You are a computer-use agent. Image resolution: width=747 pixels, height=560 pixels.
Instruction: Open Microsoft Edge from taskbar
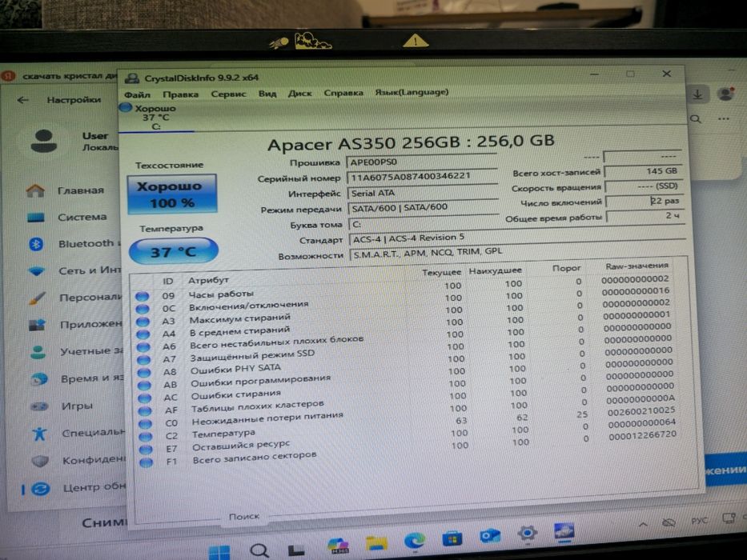tap(414, 541)
